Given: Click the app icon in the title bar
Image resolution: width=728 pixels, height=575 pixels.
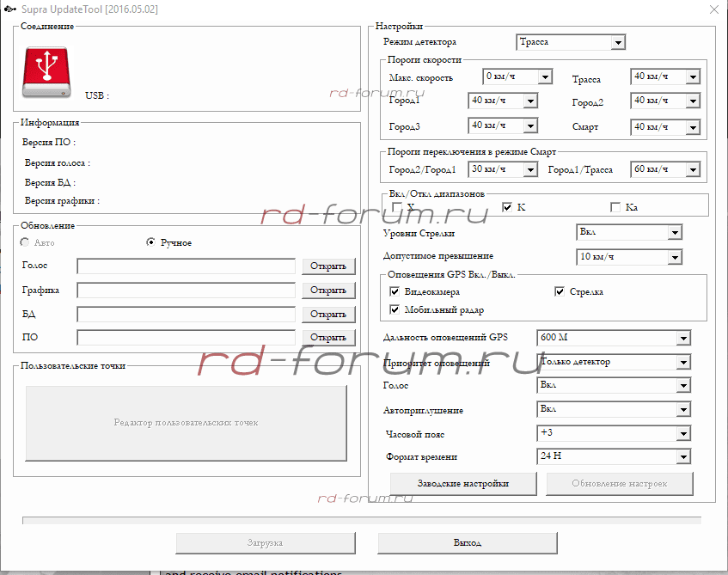Looking at the screenshot, I should [x=8, y=9].
